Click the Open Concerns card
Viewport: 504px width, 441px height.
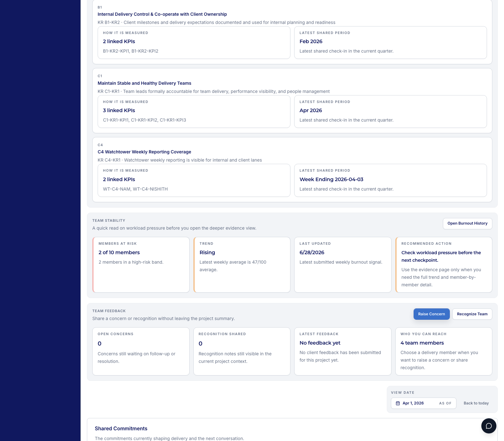[x=141, y=351]
